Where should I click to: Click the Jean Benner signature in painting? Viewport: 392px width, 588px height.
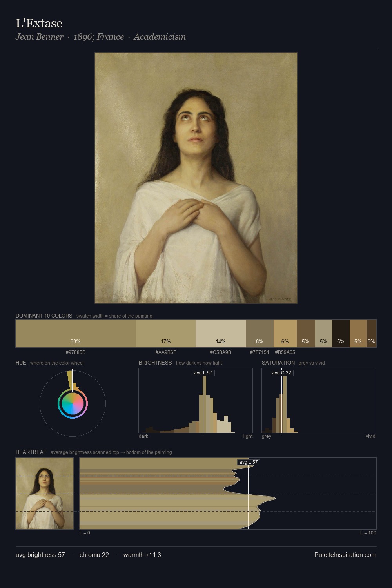[x=280, y=299]
